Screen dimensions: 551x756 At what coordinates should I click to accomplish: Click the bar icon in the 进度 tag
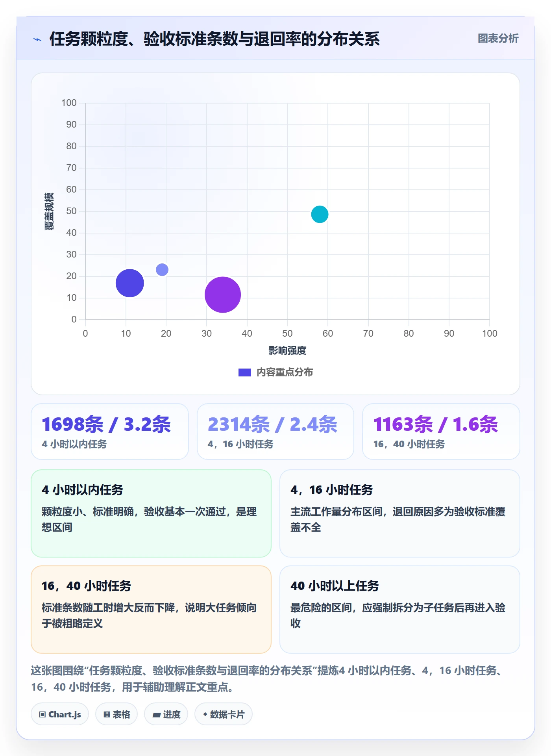click(156, 715)
